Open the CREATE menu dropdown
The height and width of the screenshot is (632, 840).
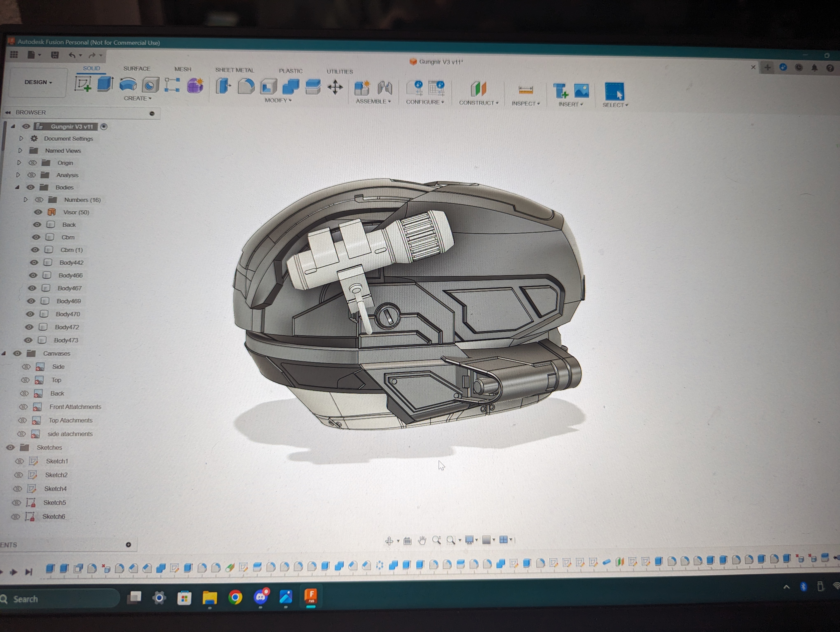[138, 98]
